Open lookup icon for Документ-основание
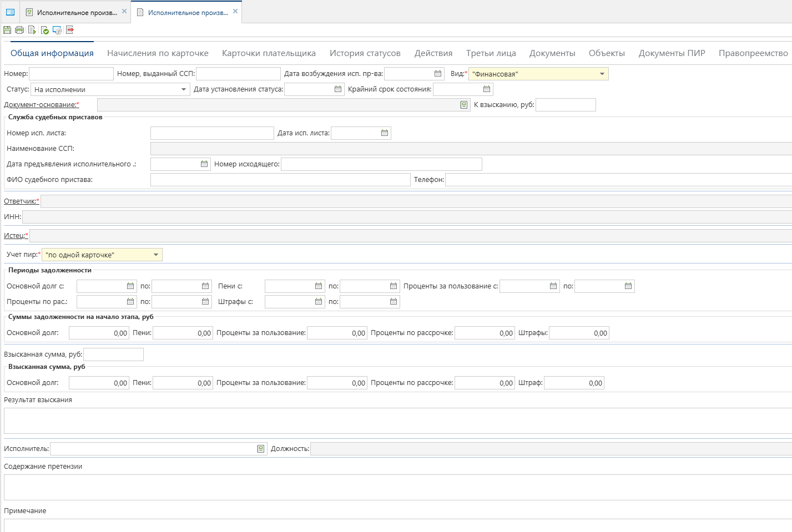Viewport: 792px width, 532px height. (464, 105)
